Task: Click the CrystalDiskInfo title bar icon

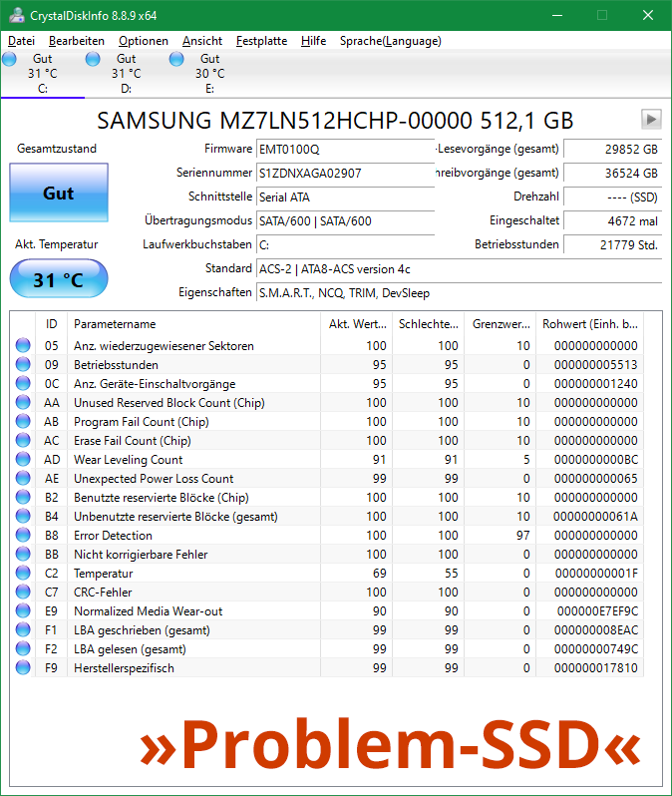Action: pyautogui.click(x=17, y=15)
